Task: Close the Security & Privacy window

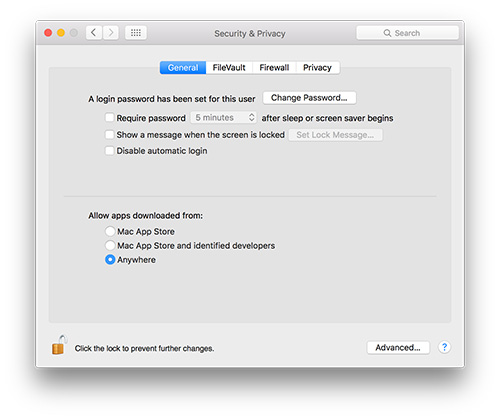Action: pyautogui.click(x=48, y=33)
